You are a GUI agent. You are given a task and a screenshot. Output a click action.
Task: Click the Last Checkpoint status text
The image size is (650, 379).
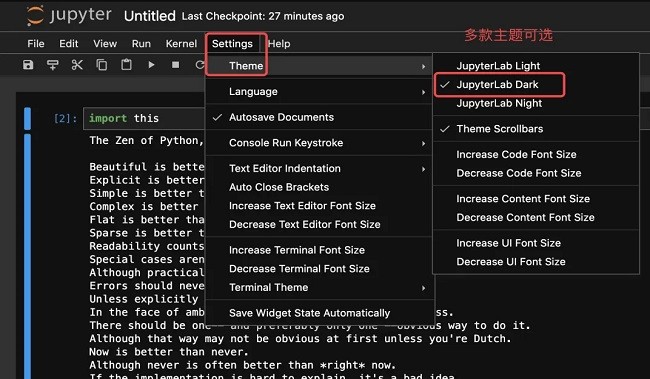263,16
